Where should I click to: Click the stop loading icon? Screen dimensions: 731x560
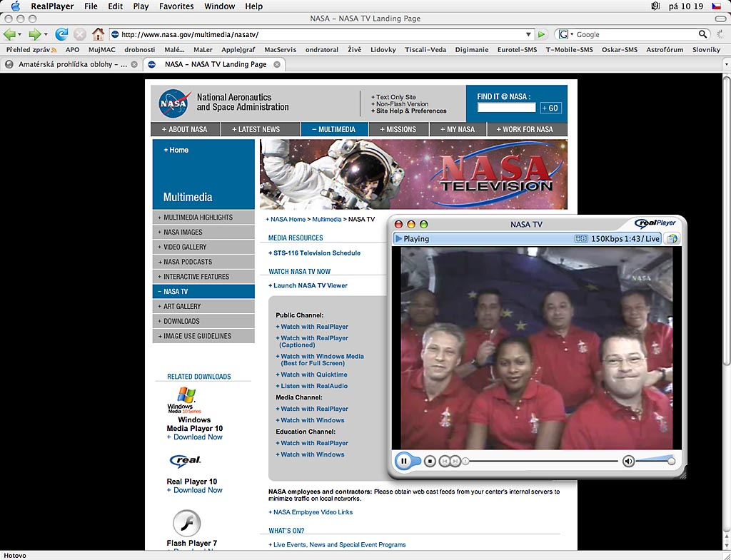point(80,34)
